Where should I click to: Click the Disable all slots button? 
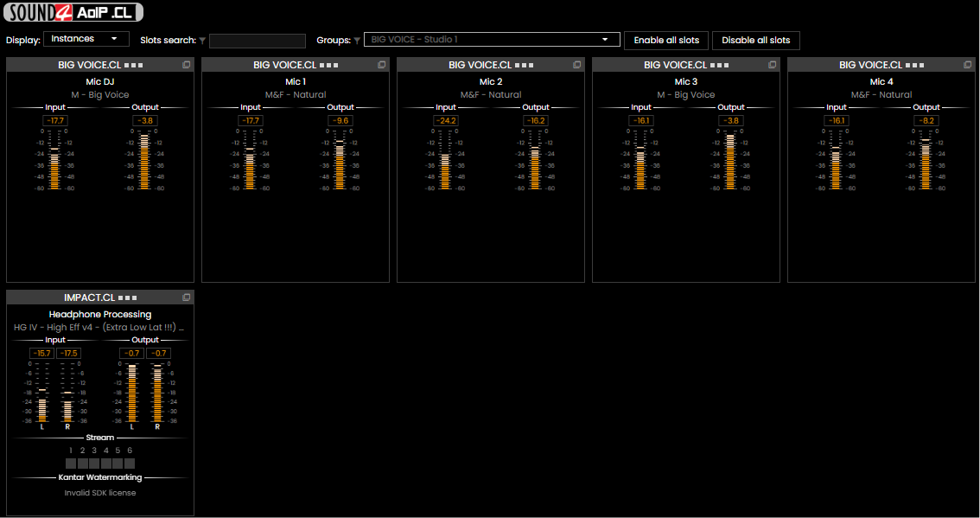[755, 40]
